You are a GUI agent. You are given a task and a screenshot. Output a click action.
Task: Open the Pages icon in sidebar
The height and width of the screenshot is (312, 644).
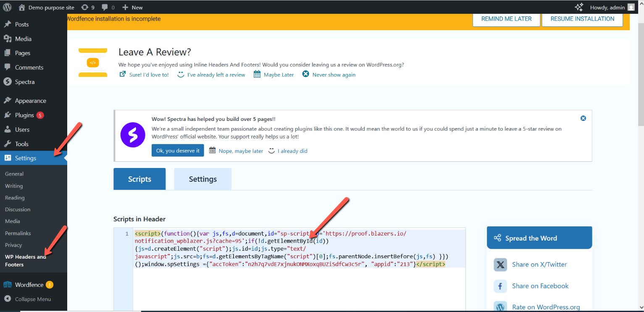point(8,53)
